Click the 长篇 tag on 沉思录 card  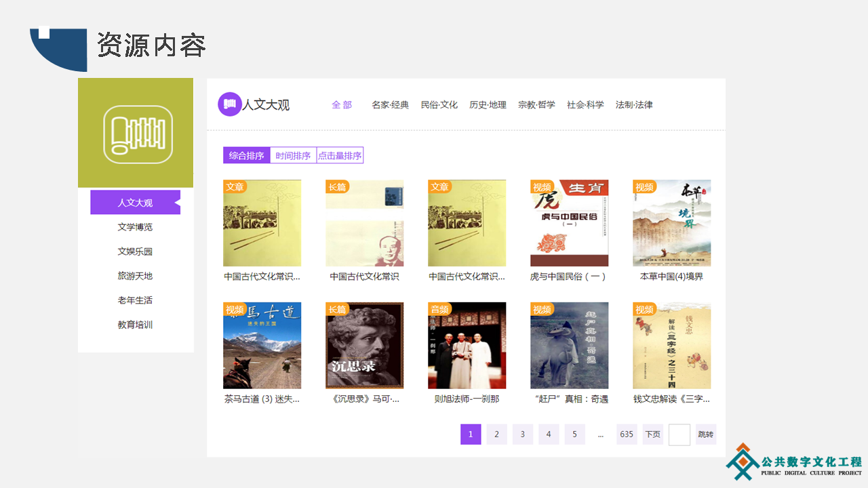[337, 310]
